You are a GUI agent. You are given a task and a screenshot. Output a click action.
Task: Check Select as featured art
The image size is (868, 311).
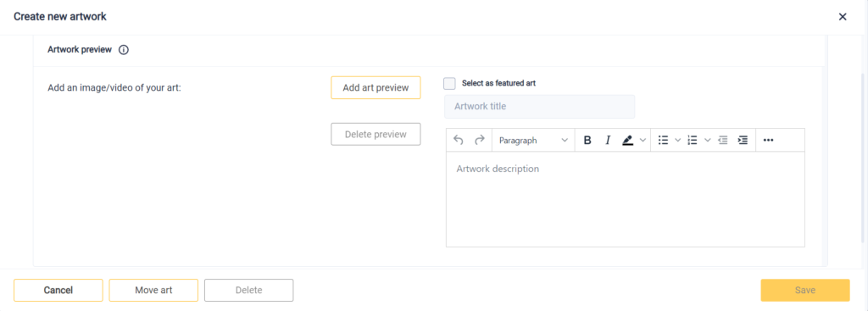tap(449, 84)
